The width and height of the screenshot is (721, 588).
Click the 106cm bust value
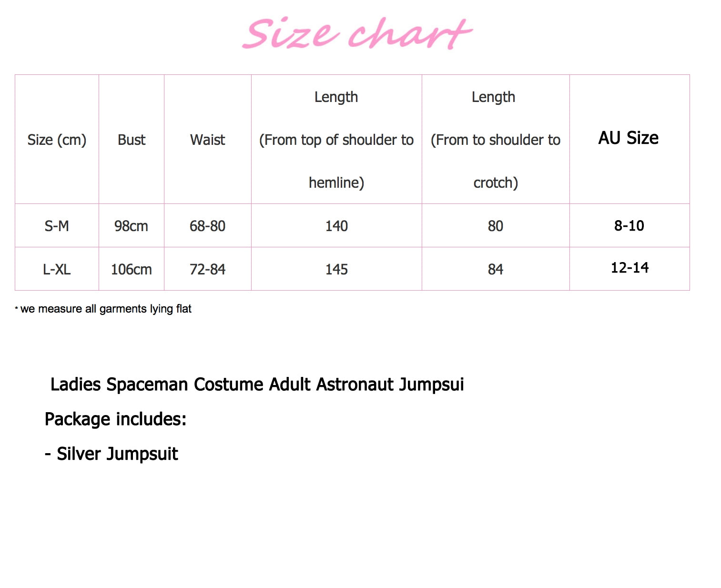[132, 269]
